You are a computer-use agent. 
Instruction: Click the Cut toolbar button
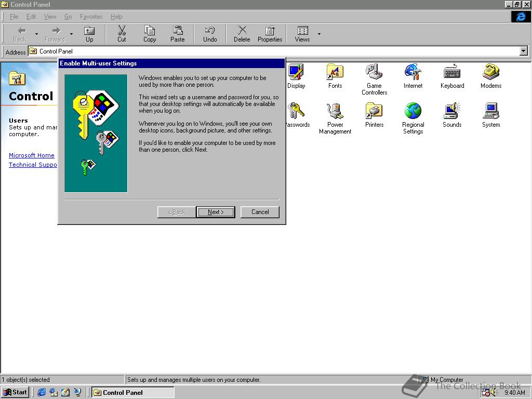click(122, 34)
